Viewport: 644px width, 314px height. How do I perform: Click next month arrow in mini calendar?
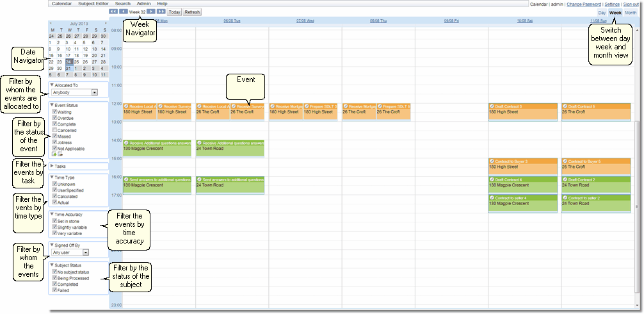point(105,23)
